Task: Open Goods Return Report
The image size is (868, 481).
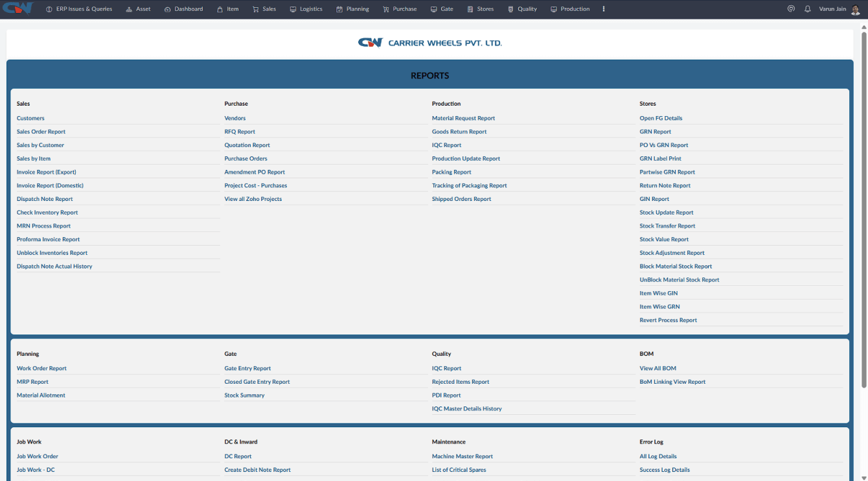Action: [x=459, y=132]
